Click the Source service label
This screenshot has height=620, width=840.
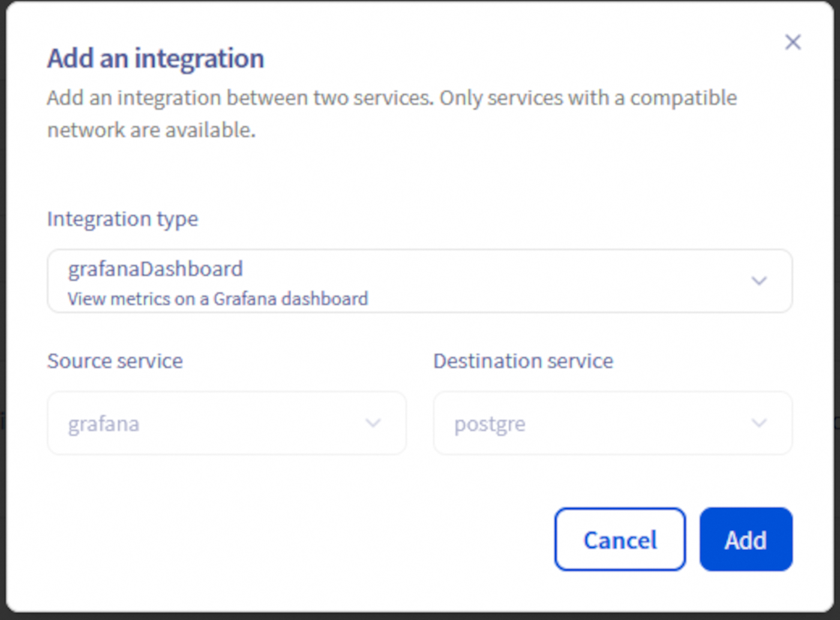click(115, 360)
